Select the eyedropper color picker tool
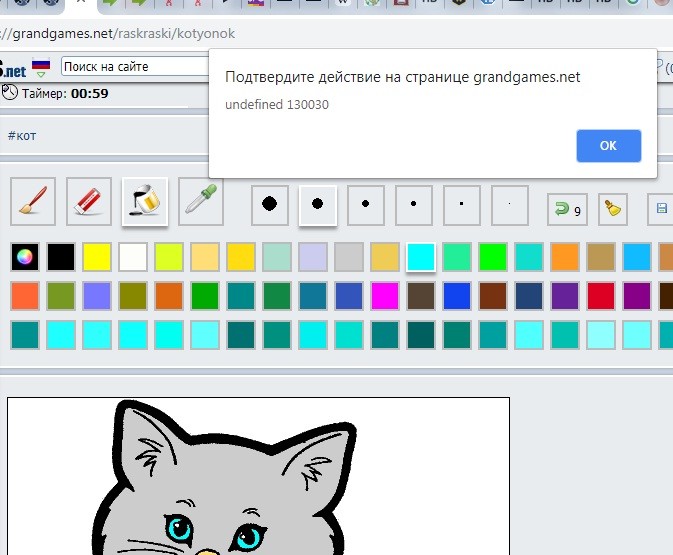The width and height of the screenshot is (673, 555). click(201, 201)
